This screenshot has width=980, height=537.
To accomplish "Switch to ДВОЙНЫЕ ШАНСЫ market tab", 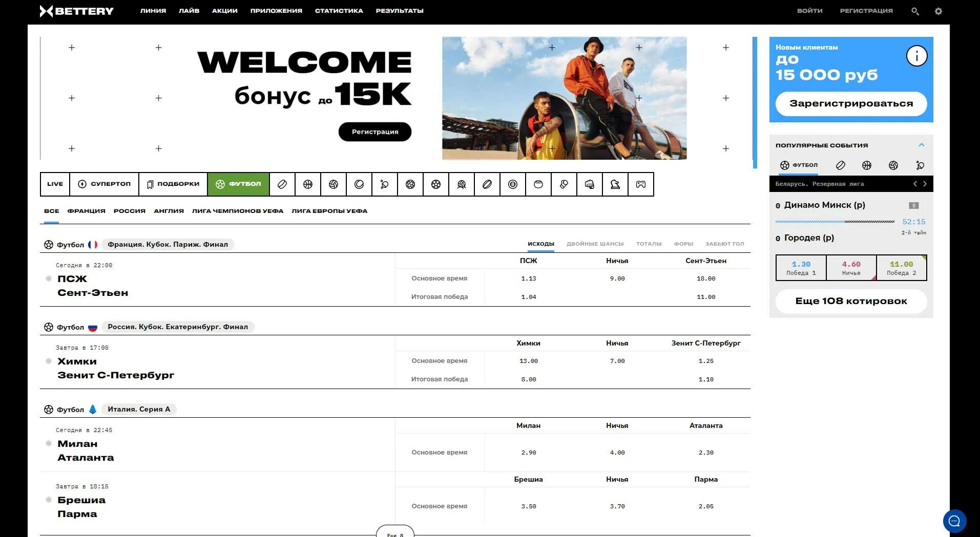I will pyautogui.click(x=595, y=244).
